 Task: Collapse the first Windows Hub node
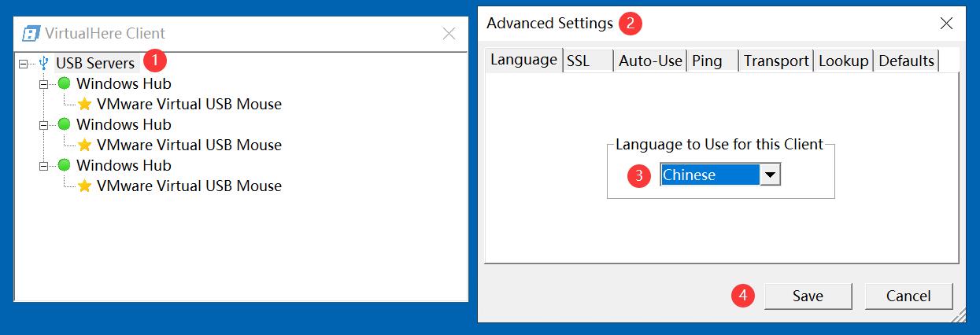point(43,83)
